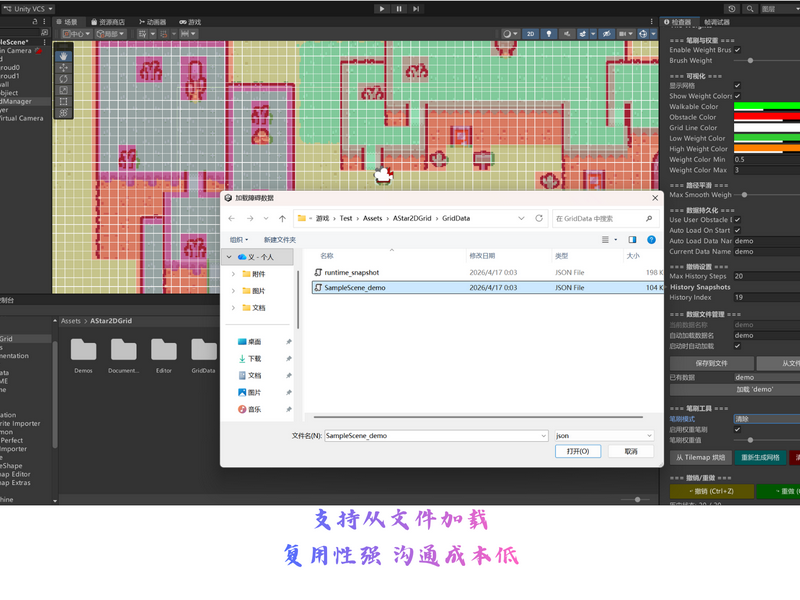Screen dimensions: 800x600
Task: Select SampleScene_demo file in dialog
Action: pyautogui.click(x=487, y=288)
